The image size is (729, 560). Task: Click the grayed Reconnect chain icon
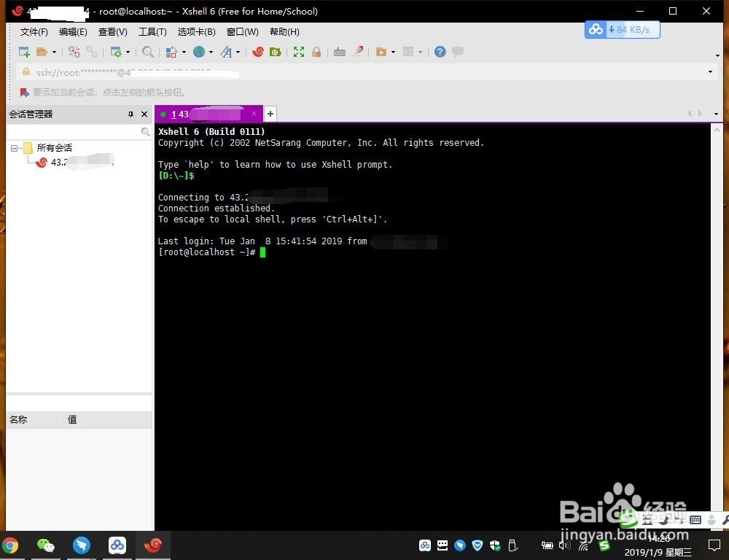tap(92, 52)
